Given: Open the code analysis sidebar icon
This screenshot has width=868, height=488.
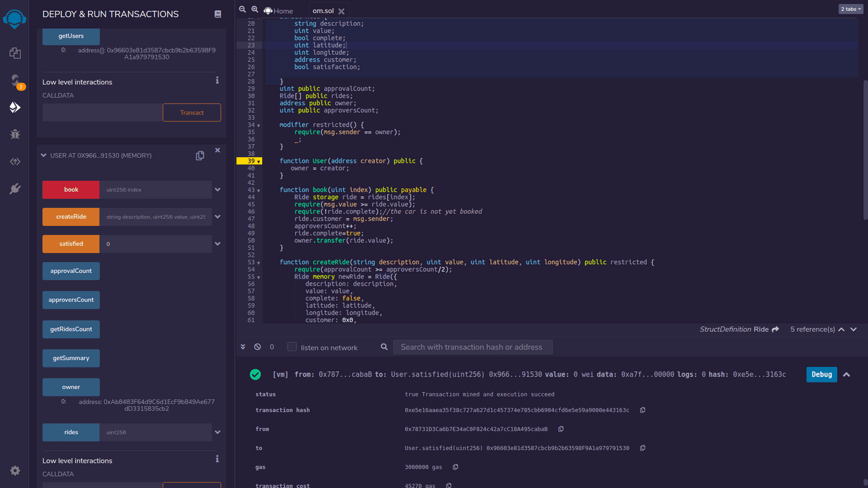Looking at the screenshot, I should (15, 161).
